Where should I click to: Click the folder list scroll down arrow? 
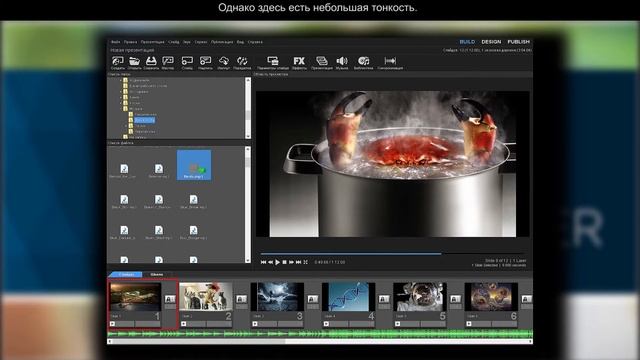(x=248, y=136)
